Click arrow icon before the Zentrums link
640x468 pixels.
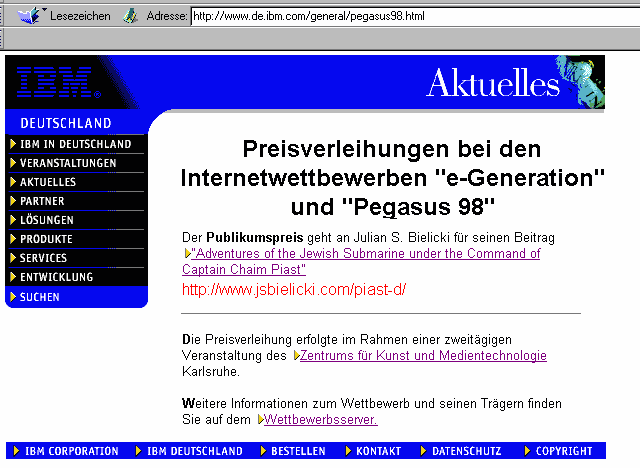(x=297, y=355)
